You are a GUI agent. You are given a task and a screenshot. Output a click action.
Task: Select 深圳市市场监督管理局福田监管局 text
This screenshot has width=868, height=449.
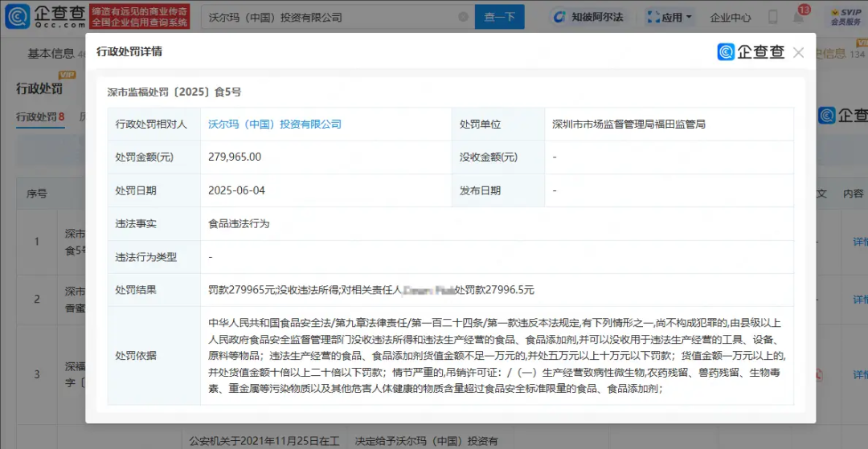[x=628, y=124]
